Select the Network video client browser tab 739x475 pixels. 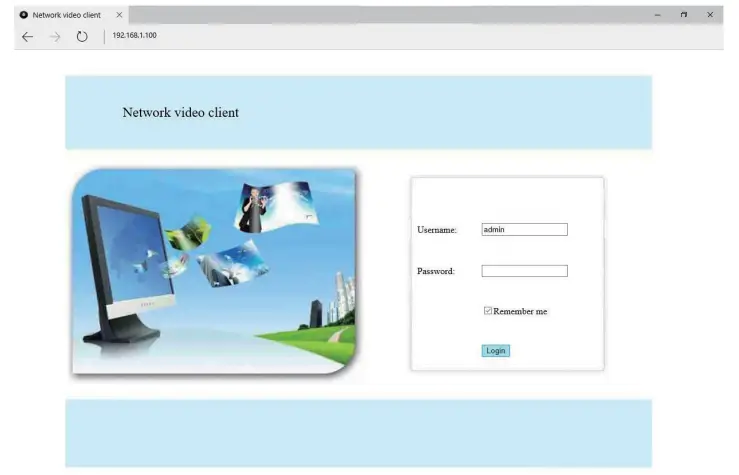pyautogui.click(x=71, y=15)
